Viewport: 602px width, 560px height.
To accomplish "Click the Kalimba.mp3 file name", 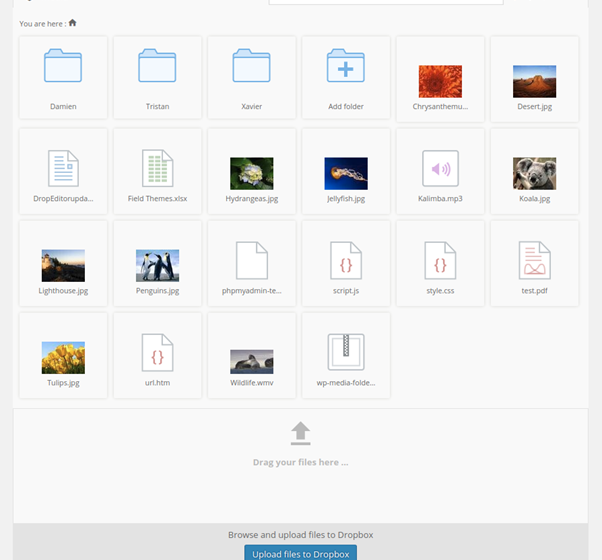I will tap(440, 199).
